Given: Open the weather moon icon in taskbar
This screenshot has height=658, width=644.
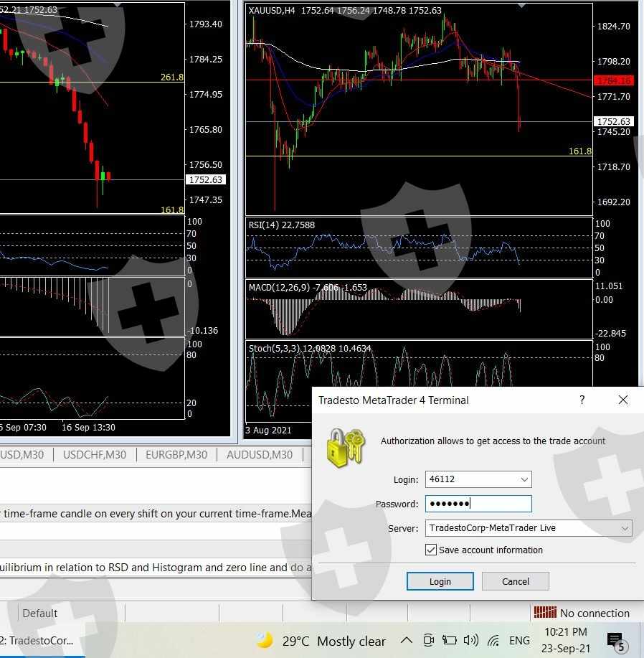Looking at the screenshot, I should [265, 641].
